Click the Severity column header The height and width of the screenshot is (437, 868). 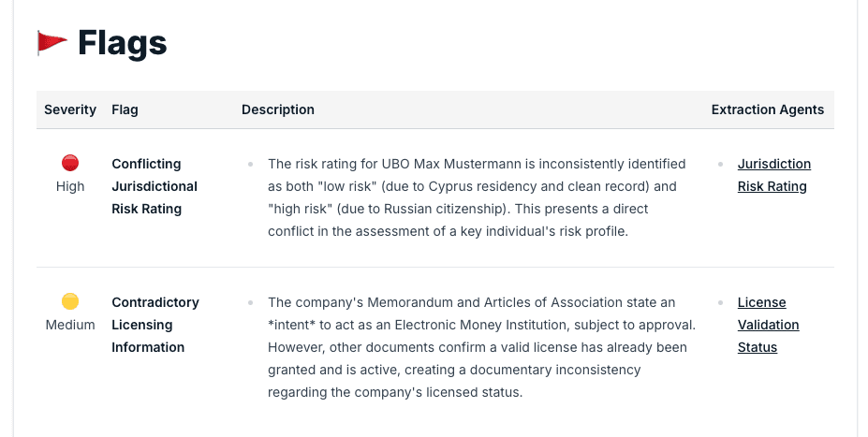(70, 109)
